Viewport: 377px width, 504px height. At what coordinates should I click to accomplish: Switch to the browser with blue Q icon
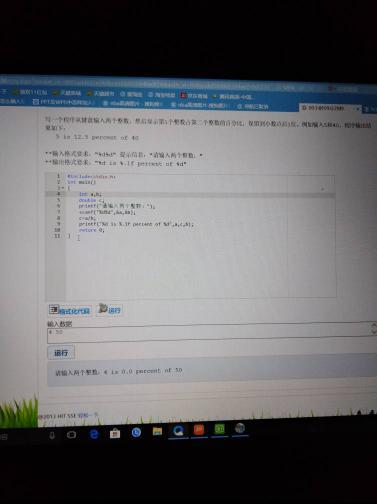coord(178,431)
